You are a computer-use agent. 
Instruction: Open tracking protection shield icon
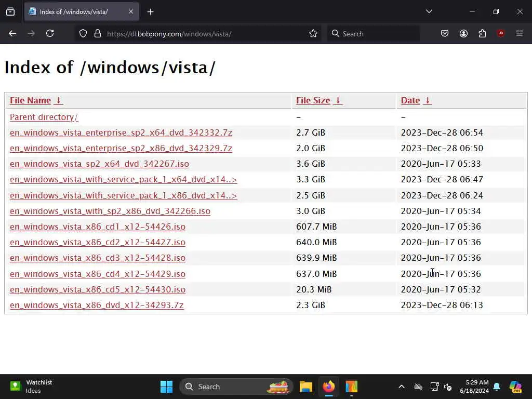click(x=83, y=34)
